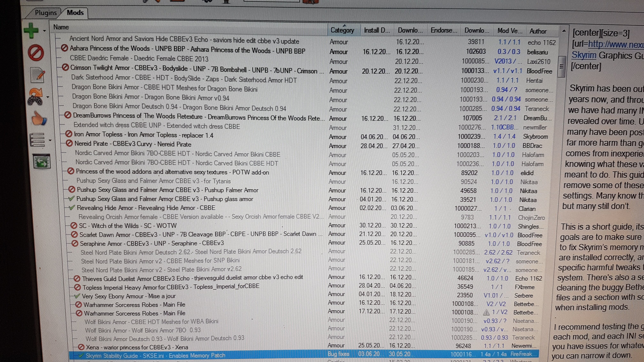Select the Skyrim Stability Guide row

(303, 355)
